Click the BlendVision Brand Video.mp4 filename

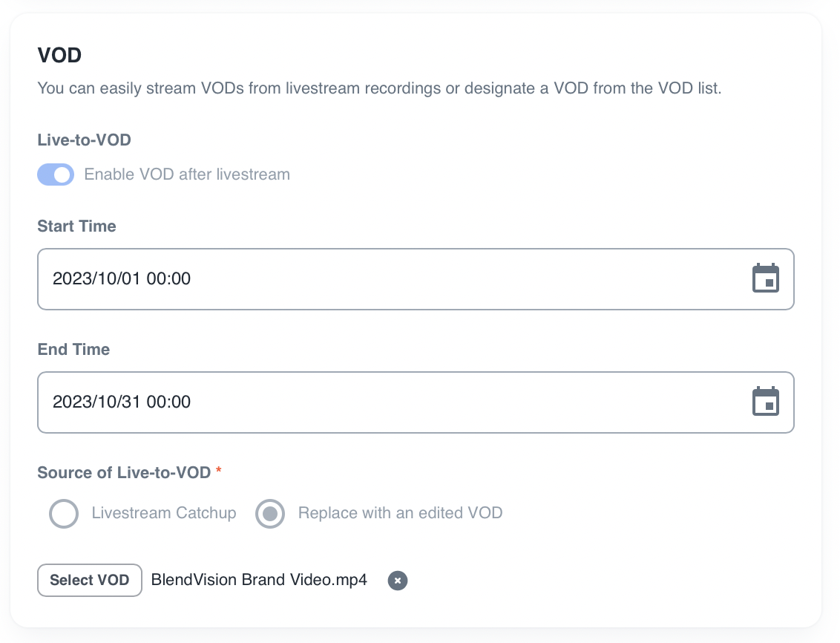pos(259,580)
